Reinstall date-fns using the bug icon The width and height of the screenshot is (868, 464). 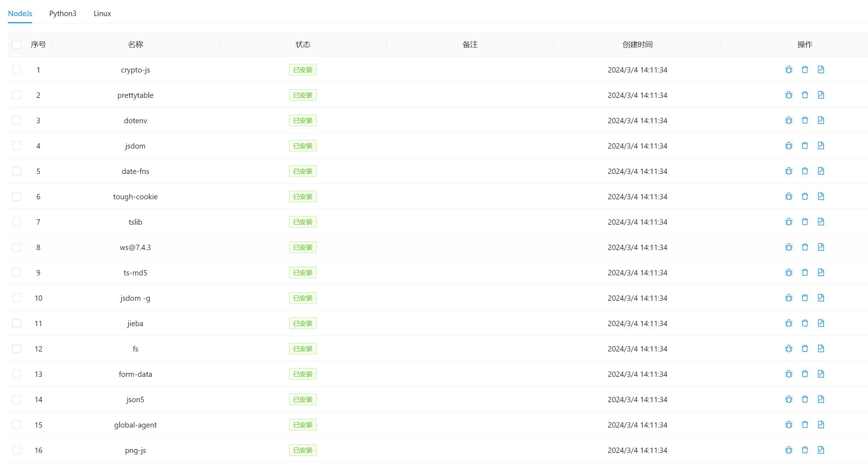789,171
